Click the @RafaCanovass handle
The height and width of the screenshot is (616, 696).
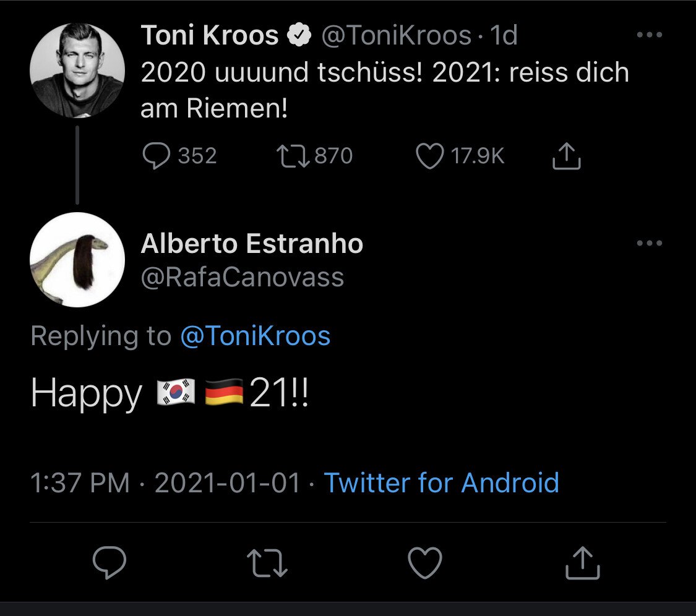[242, 277]
